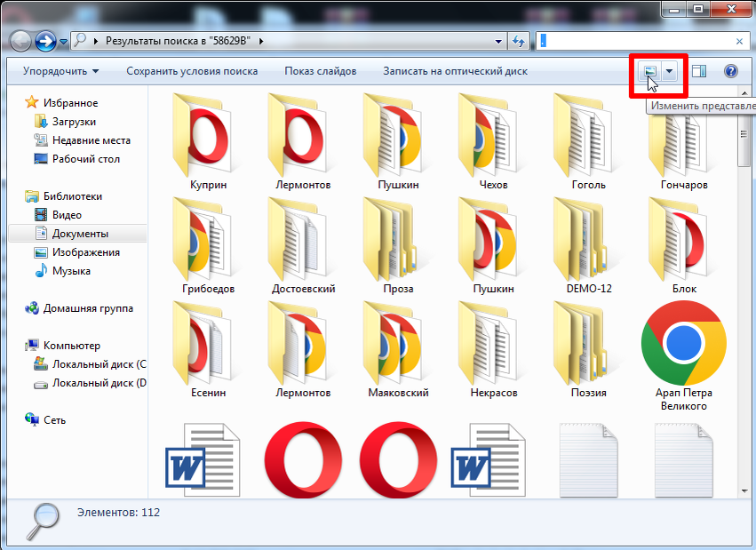756x550 pixels.
Task: Select the Гоголь folder
Action: pyautogui.click(x=588, y=141)
